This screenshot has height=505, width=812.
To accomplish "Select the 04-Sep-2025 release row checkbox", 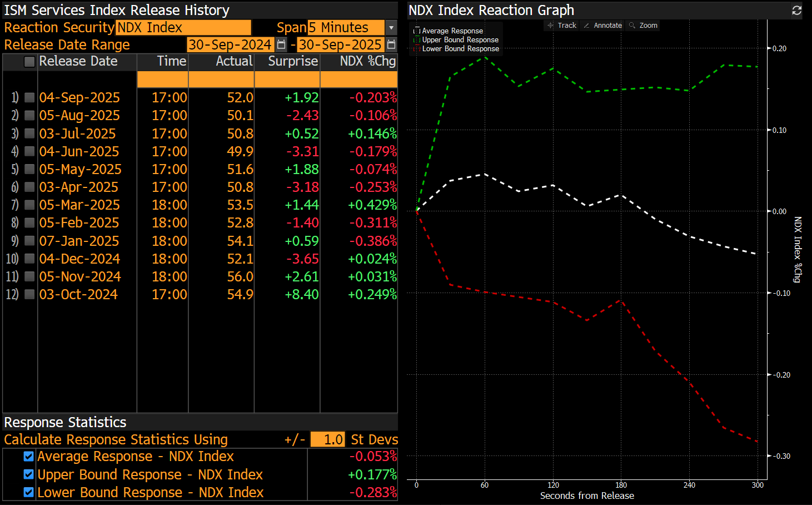I will (x=29, y=98).
